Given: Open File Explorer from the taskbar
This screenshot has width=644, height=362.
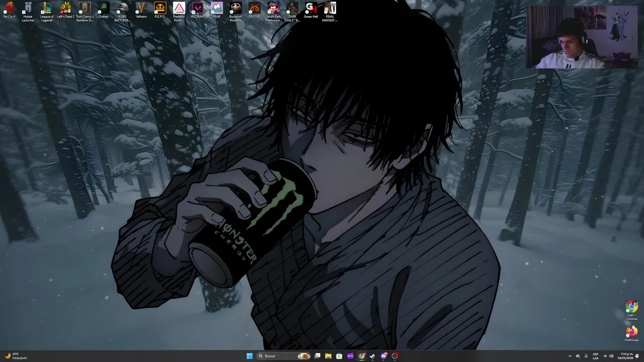Looking at the screenshot, I should pyautogui.click(x=328, y=356).
